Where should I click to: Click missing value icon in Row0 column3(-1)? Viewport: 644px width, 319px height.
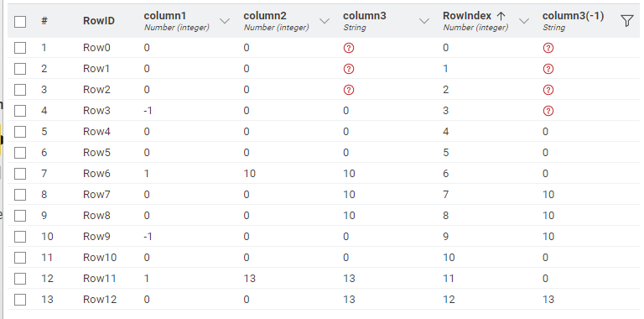point(548,48)
